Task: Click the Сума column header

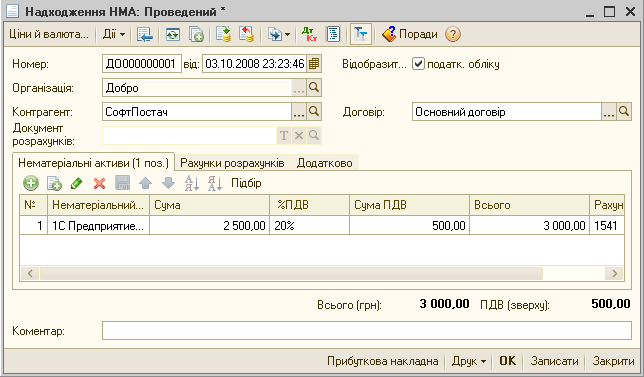Action: [209, 205]
